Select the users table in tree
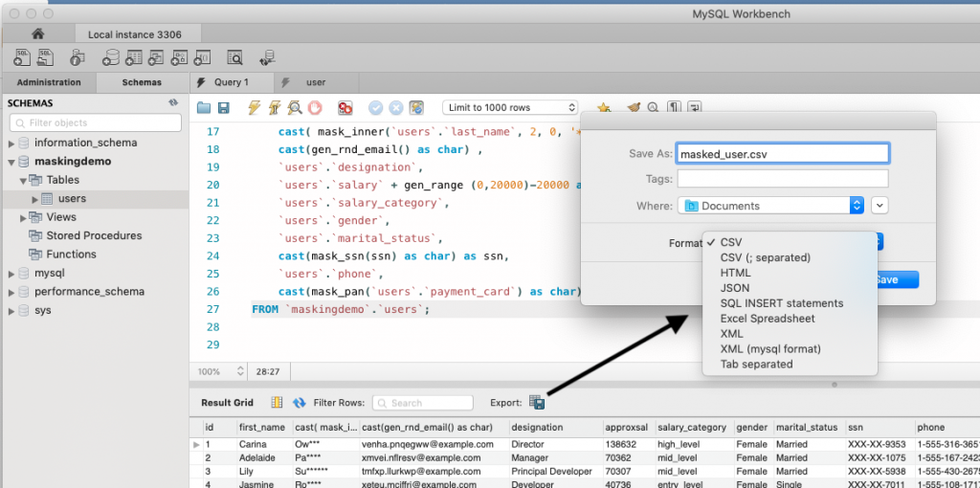The width and height of the screenshot is (980, 488). (x=72, y=199)
